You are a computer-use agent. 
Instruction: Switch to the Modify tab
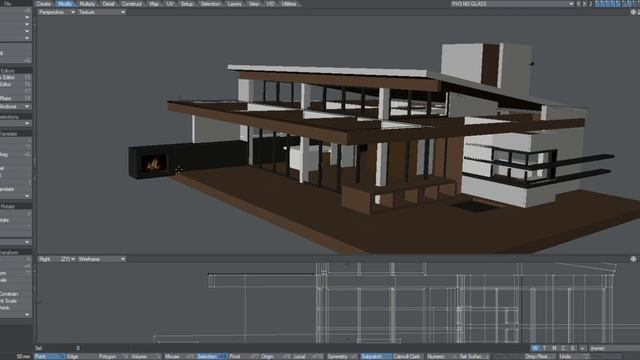(65, 4)
